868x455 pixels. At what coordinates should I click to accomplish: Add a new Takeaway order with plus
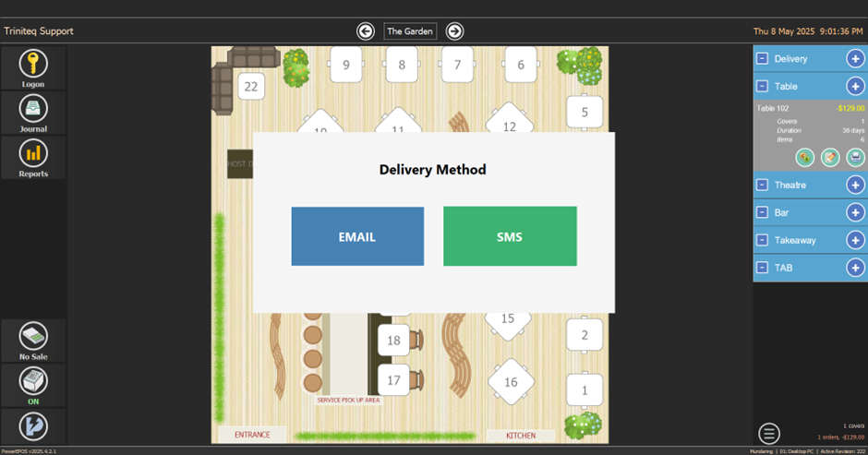tap(855, 240)
